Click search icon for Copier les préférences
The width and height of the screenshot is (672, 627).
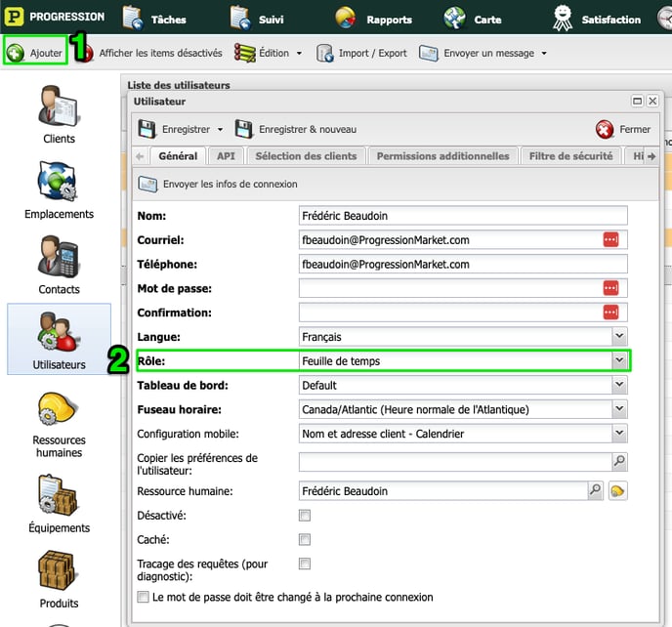(619, 462)
